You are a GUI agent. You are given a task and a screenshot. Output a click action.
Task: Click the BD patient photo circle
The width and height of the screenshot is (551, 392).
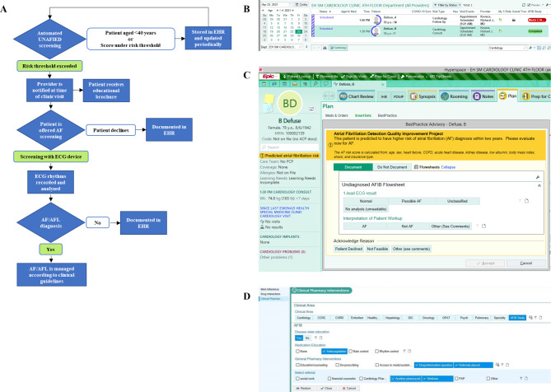(x=290, y=103)
